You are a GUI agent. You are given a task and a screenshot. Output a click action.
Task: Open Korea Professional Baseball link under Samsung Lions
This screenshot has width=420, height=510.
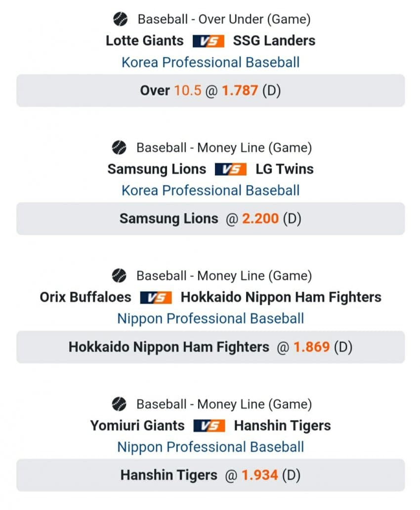pyautogui.click(x=210, y=191)
